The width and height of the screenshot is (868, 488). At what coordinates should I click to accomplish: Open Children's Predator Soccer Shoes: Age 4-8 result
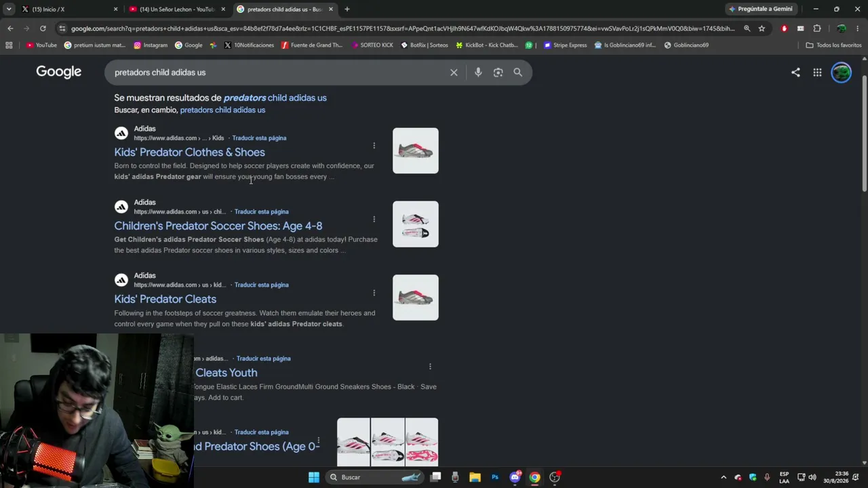(218, 226)
